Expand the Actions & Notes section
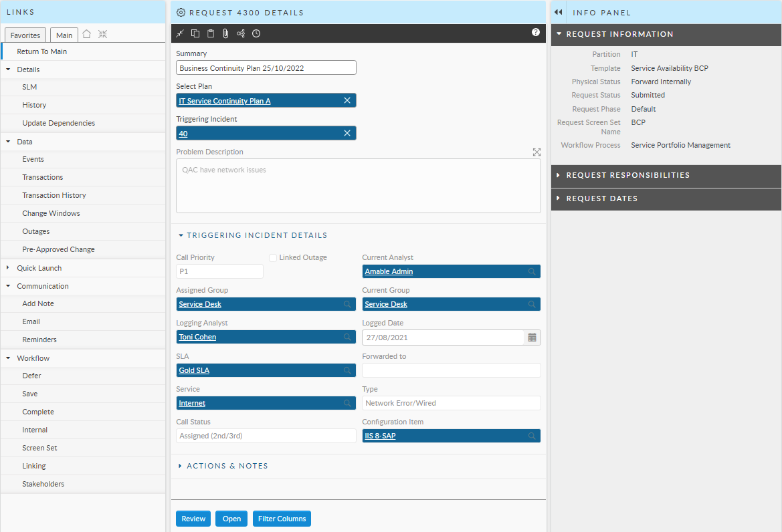Image resolution: width=782 pixels, height=532 pixels. tap(181, 466)
